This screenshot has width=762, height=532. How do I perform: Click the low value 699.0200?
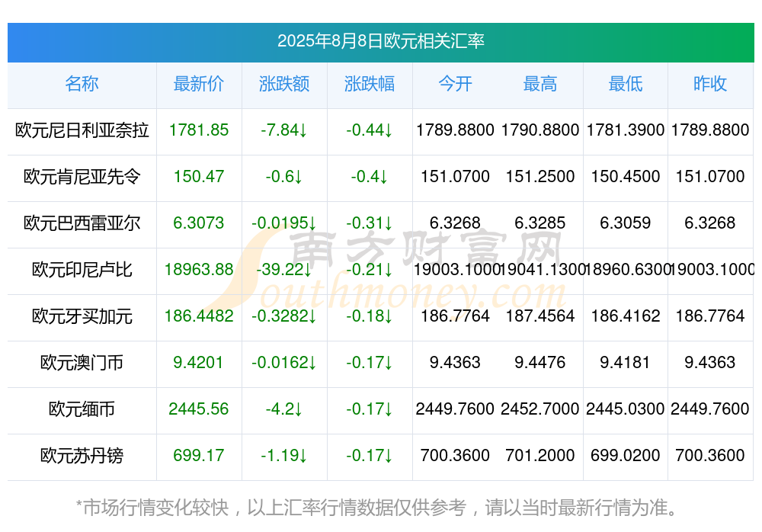pyautogui.click(x=626, y=455)
